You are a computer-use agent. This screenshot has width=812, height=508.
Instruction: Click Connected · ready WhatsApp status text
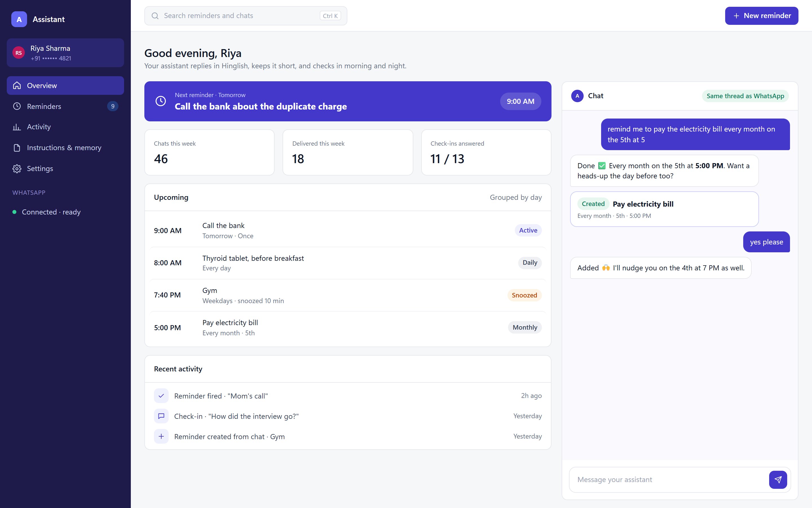tap(51, 212)
